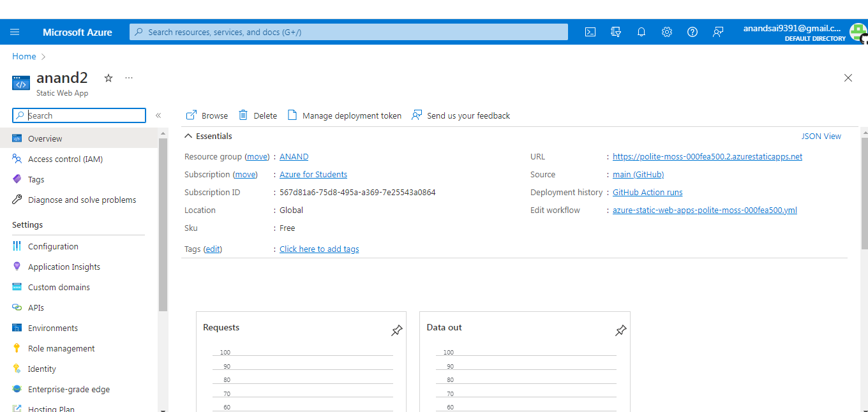The width and height of the screenshot is (868, 412).
Task: Open the notifications bell
Action: point(641,31)
